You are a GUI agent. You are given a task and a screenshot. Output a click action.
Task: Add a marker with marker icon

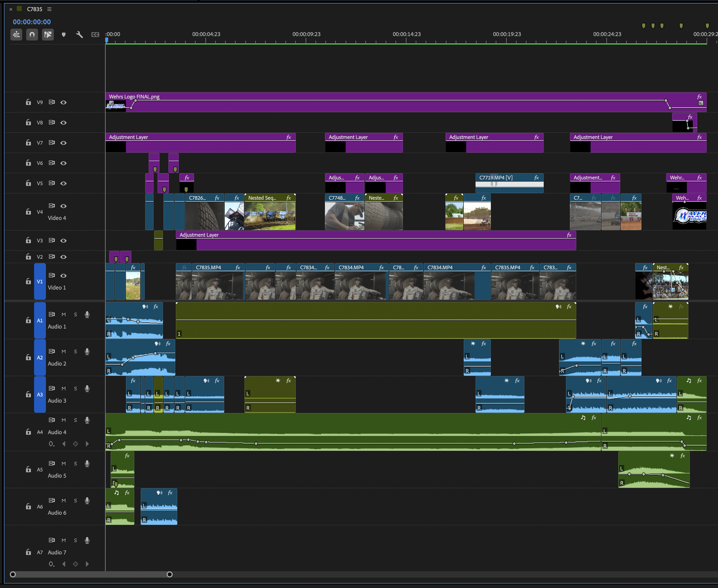click(64, 34)
